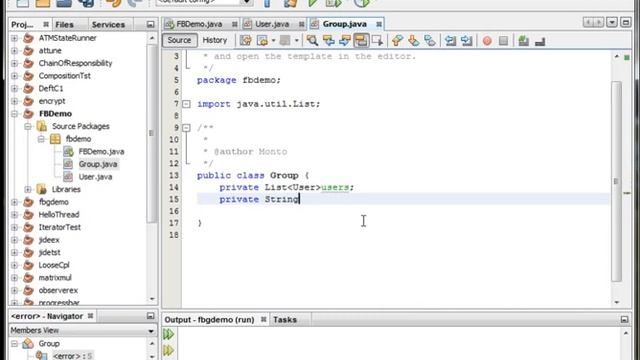Jump to Next Bookmark icon
The height and width of the screenshot is (360, 640).
pyautogui.click(x=413, y=40)
